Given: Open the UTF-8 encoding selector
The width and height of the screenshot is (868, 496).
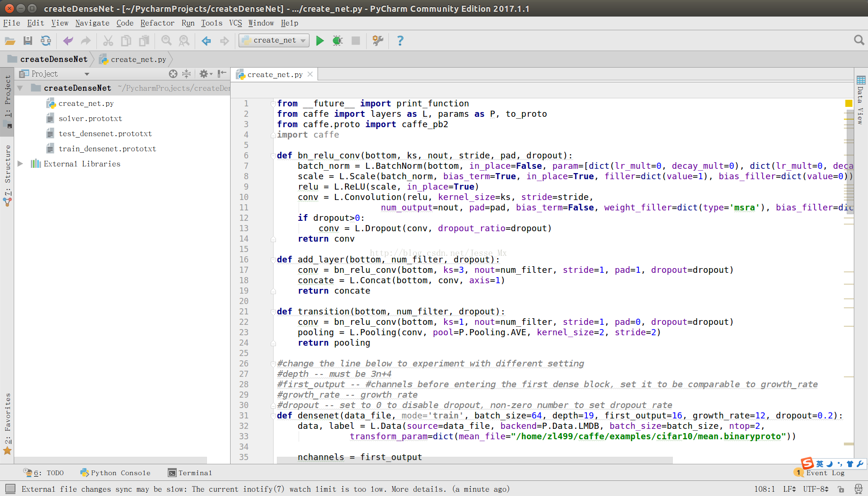Looking at the screenshot, I should (x=816, y=489).
